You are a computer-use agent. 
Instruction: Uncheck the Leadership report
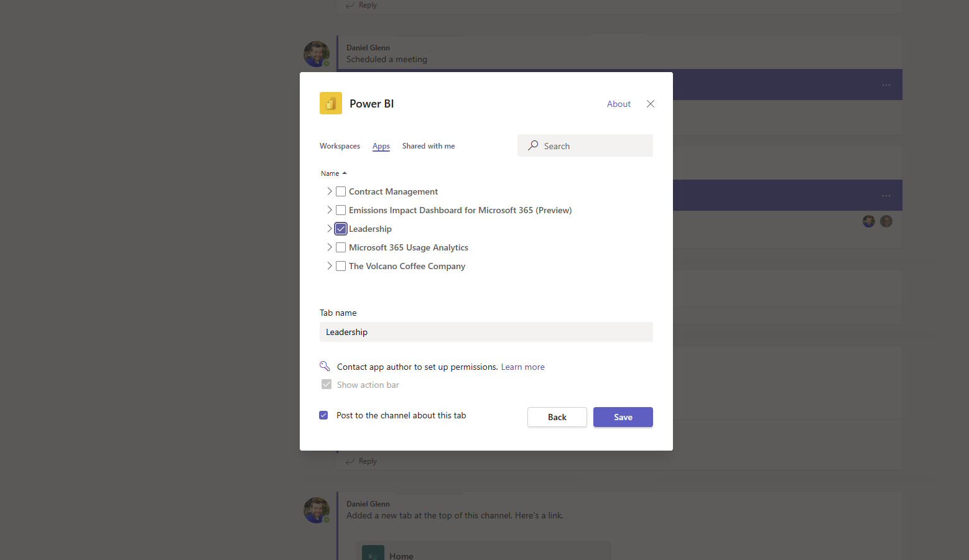tap(340, 228)
